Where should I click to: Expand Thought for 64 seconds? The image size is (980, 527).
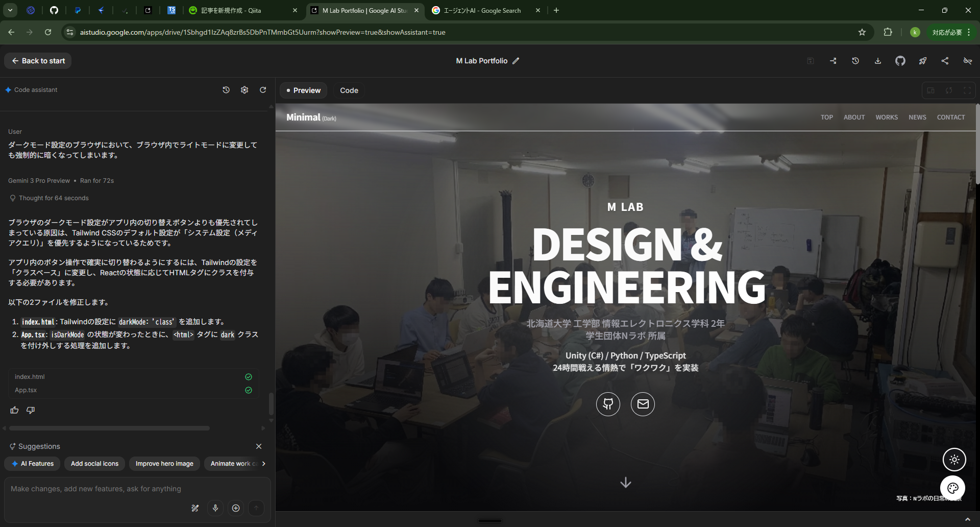click(49, 198)
